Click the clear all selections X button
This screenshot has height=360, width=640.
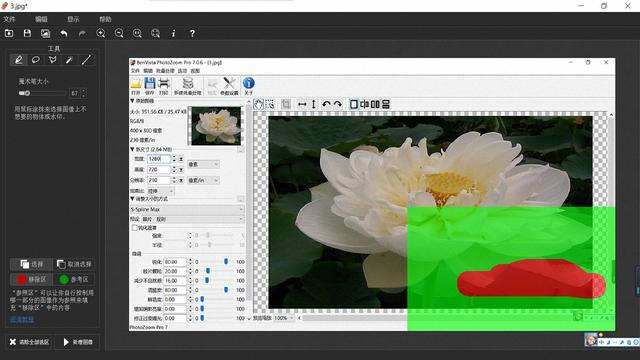click(x=29, y=342)
